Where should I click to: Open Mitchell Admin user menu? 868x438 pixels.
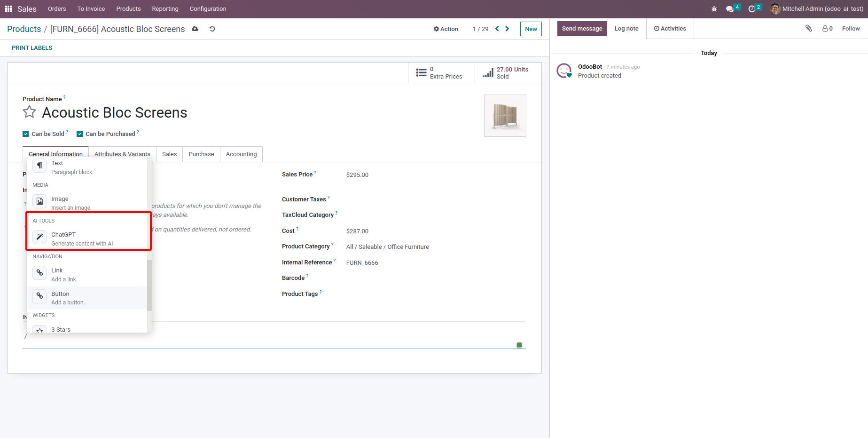click(817, 9)
